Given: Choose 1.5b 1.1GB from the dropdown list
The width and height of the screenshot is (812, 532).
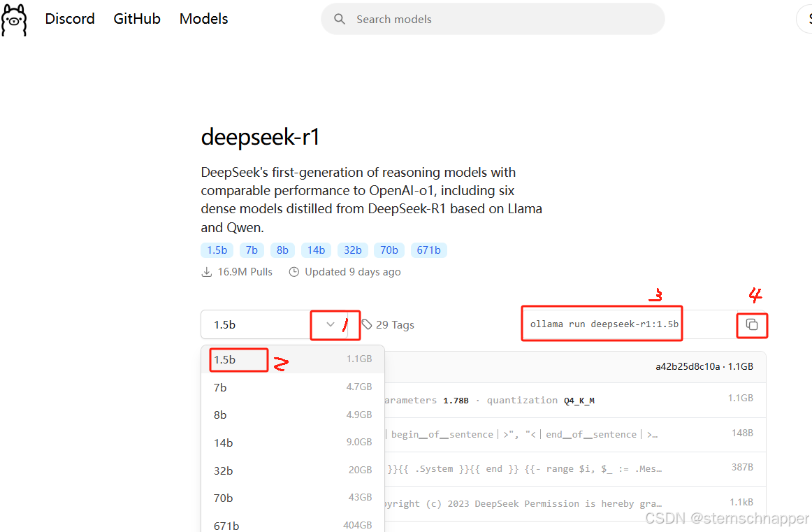Looking at the screenshot, I should pyautogui.click(x=293, y=359).
